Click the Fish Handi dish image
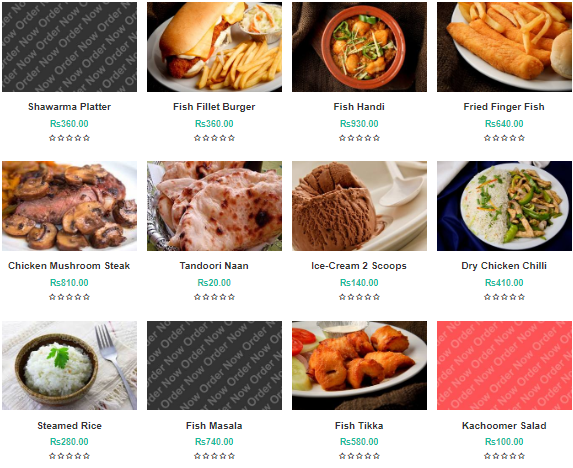This screenshot has width=573, height=468. pyautogui.click(x=359, y=47)
